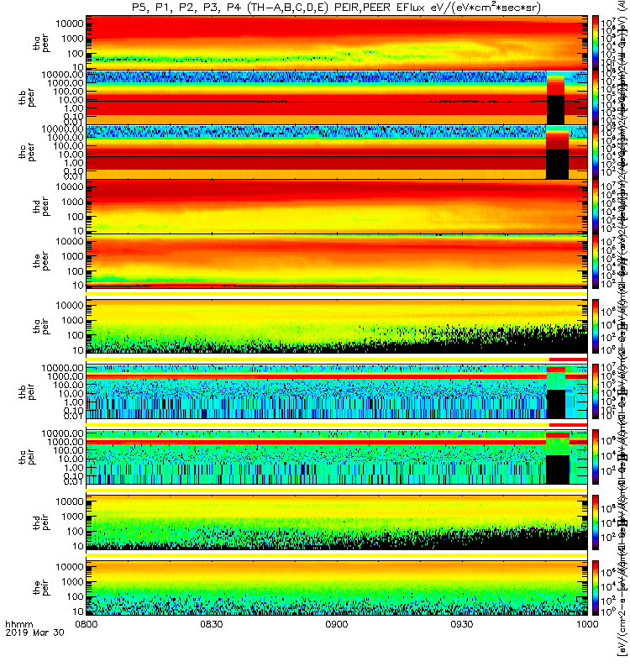Click inside the thc peir spectrogram panel
Viewport: 630px width, 672px height.
point(337,457)
